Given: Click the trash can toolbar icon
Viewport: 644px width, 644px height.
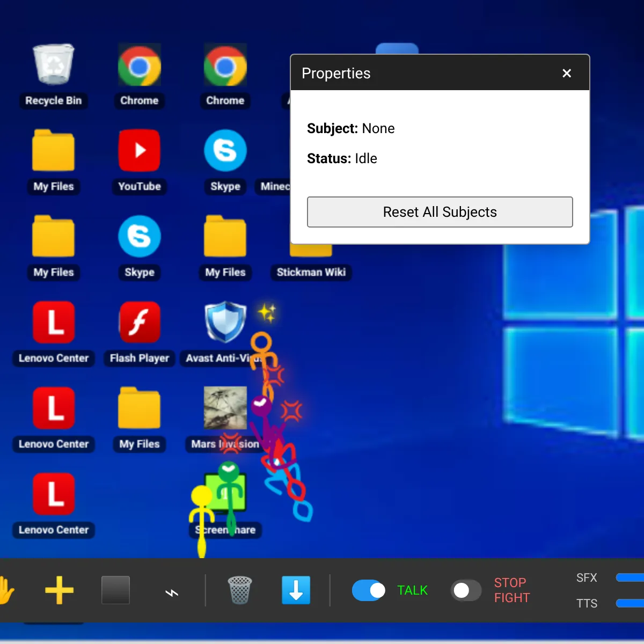Looking at the screenshot, I should [240, 590].
